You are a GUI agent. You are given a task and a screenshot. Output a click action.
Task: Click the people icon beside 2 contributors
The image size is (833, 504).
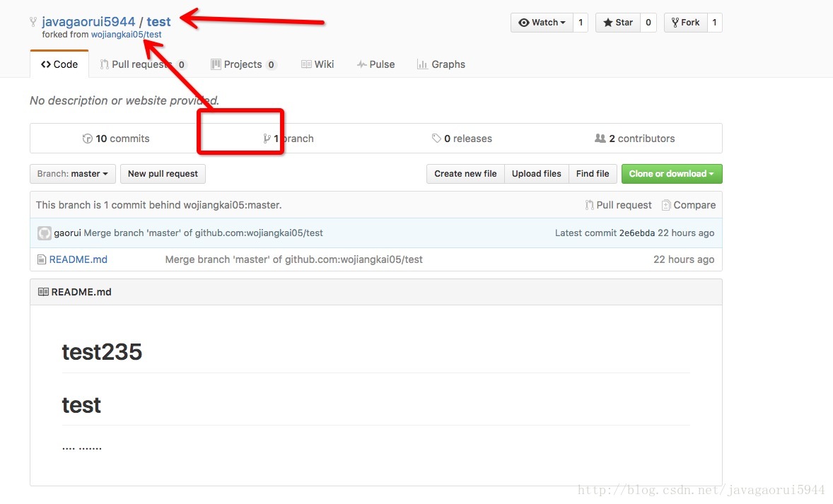600,139
